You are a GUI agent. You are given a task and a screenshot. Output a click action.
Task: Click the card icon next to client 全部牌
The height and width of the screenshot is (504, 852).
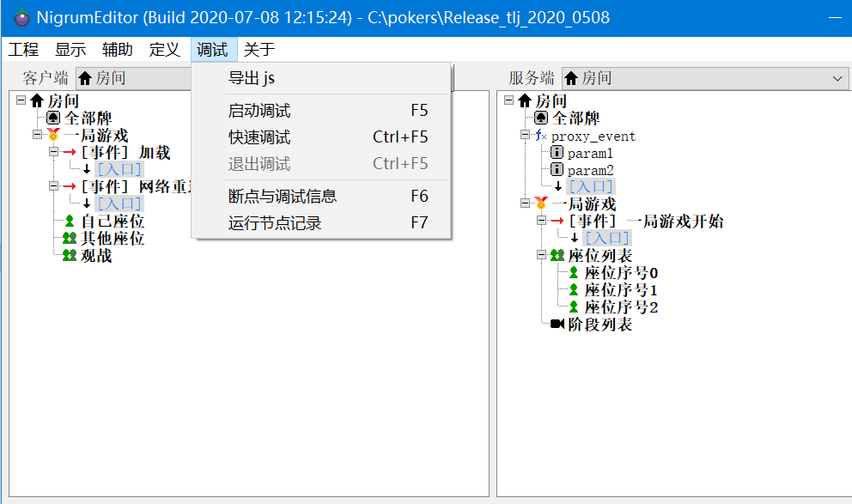point(53,118)
